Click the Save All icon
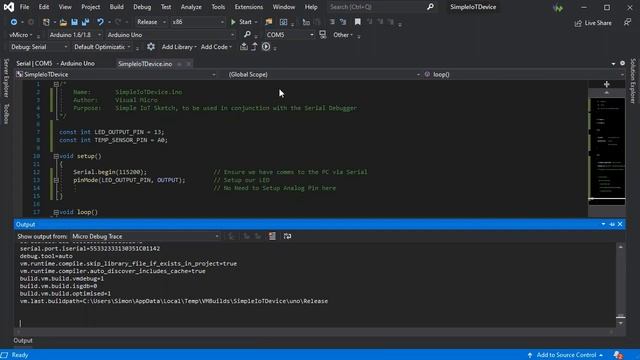 85,22
